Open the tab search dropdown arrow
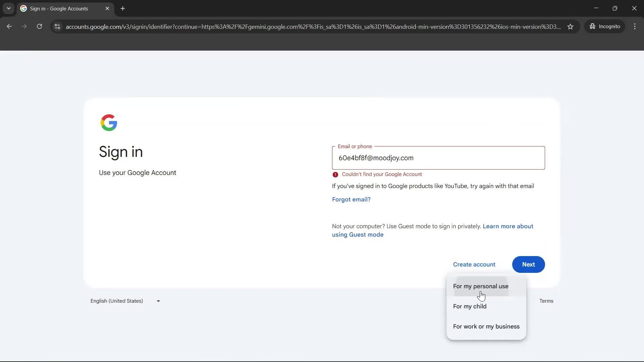The width and height of the screenshot is (644, 362). click(8, 8)
